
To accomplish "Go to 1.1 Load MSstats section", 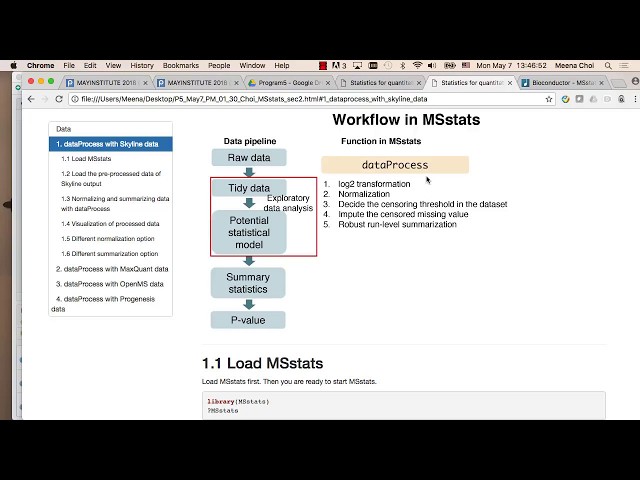I will click(86, 159).
